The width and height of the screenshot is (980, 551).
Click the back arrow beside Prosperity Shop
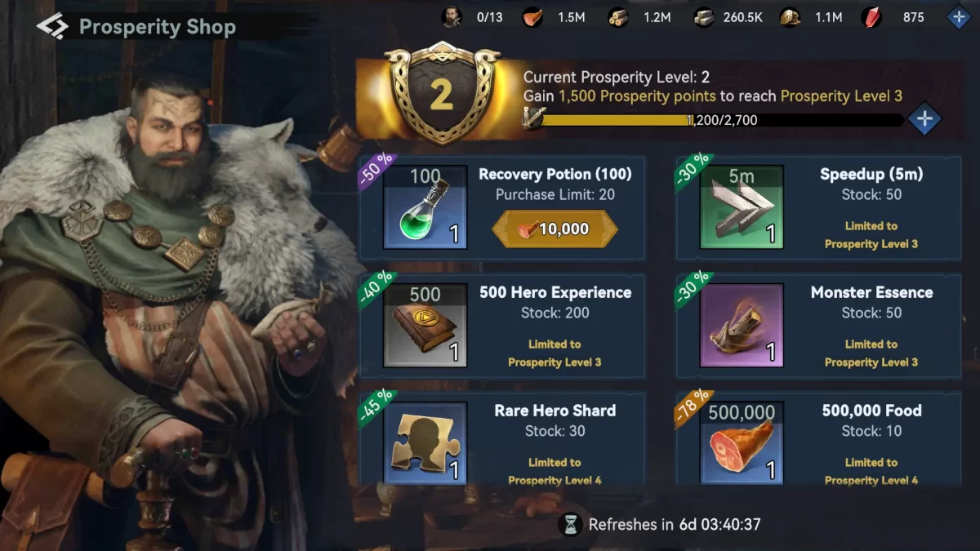point(52,26)
